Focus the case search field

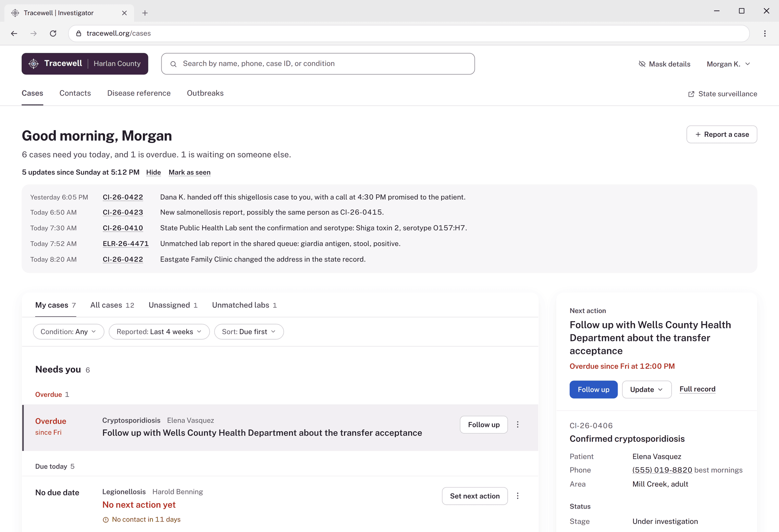[x=318, y=64]
